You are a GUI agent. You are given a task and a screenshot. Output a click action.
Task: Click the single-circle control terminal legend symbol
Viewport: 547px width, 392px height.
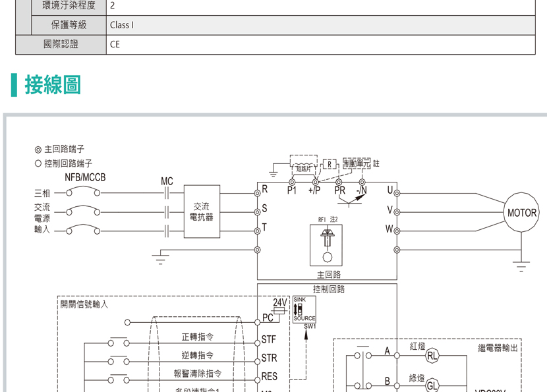[x=38, y=163]
